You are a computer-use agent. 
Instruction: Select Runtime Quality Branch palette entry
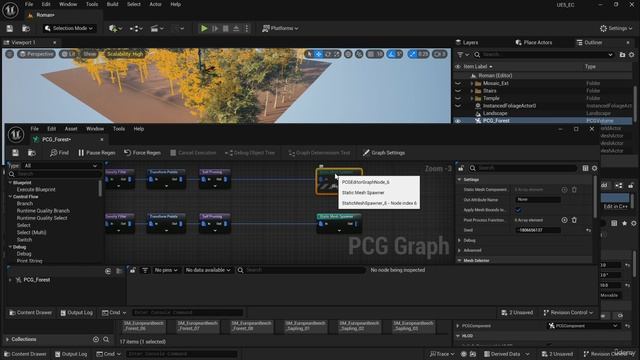coord(43,211)
